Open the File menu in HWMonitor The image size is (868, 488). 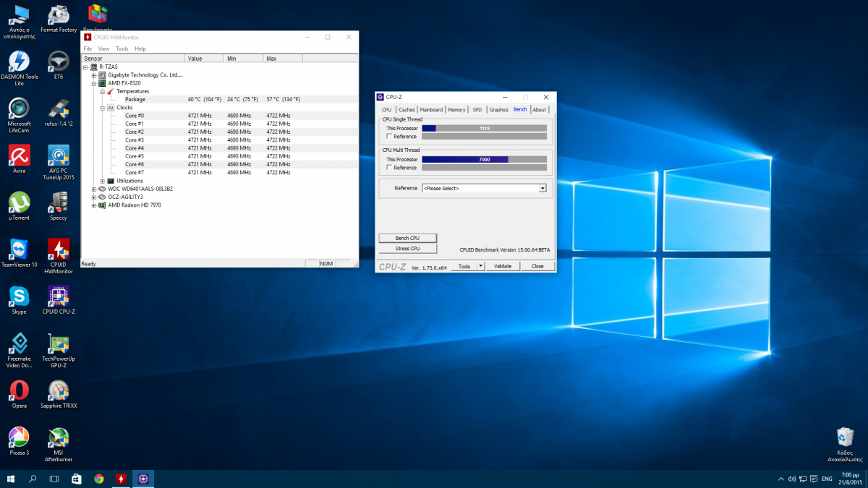[x=88, y=48]
